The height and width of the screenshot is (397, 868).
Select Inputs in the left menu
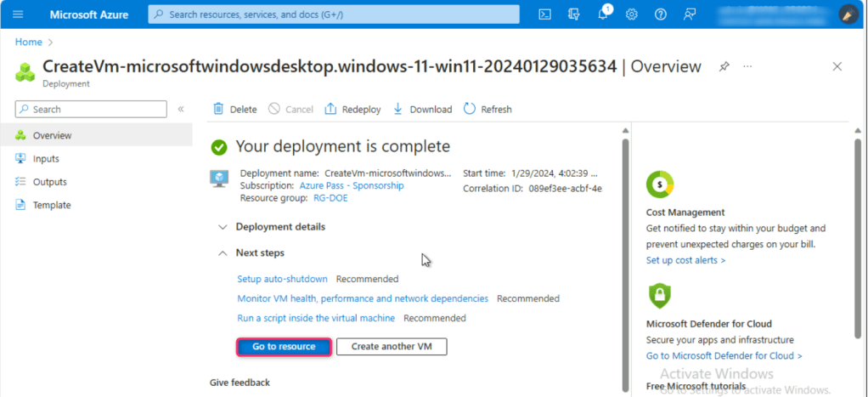(46, 159)
